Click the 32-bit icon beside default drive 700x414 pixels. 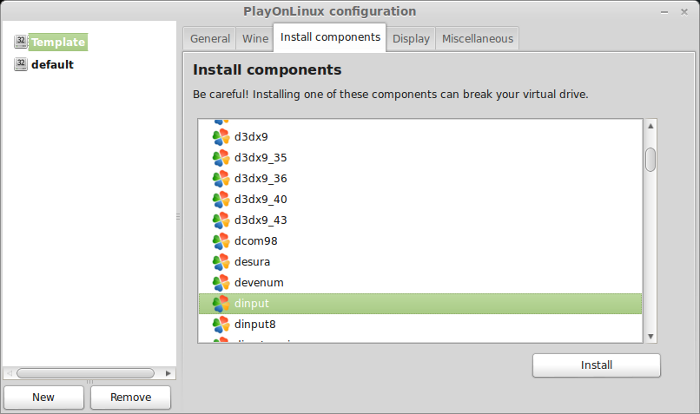(21, 64)
